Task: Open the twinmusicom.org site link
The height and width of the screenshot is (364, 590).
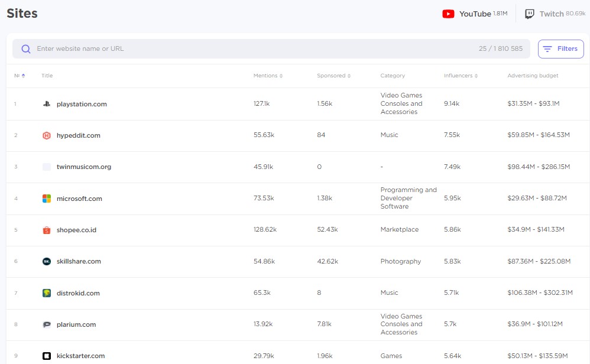Action: point(84,167)
